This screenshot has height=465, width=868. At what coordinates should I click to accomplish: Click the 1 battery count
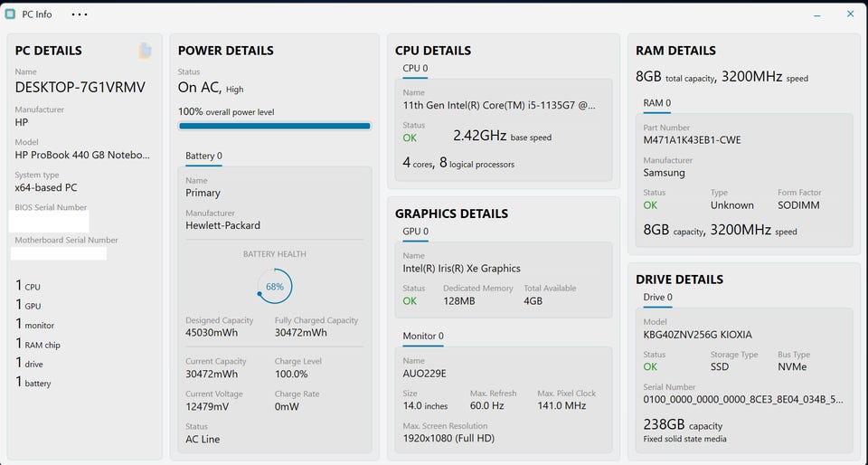(33, 382)
